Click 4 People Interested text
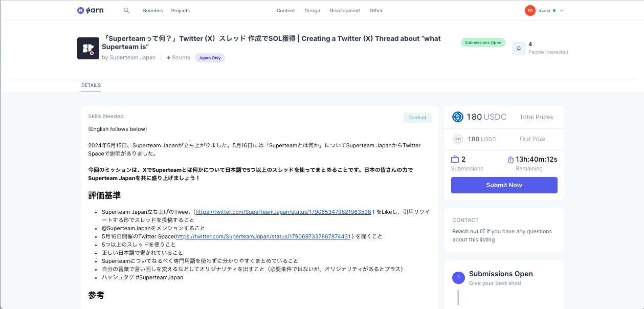This screenshot has width=644, height=309. (x=548, y=48)
